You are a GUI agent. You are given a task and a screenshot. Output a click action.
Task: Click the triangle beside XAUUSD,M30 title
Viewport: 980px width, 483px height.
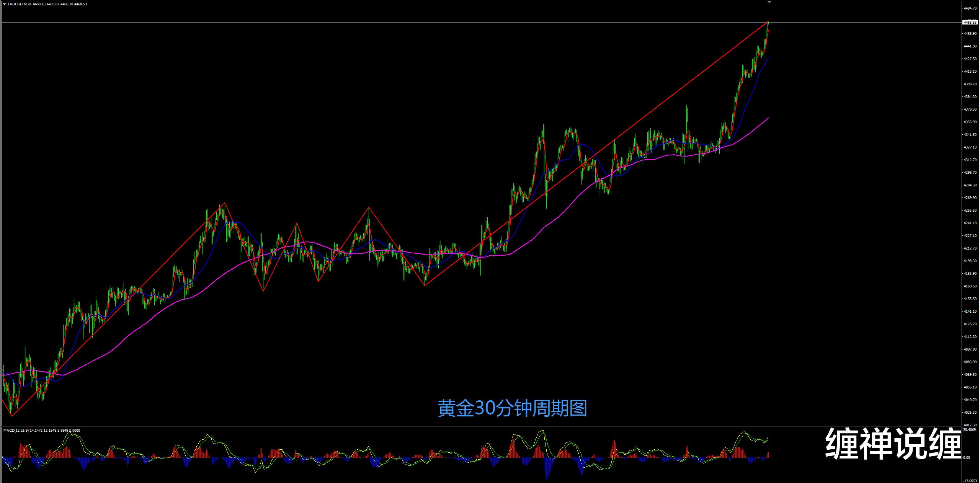(x=4, y=4)
